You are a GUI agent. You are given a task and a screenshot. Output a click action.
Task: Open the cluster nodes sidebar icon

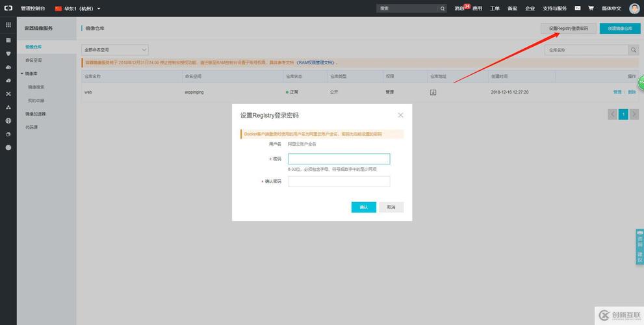tap(8, 107)
